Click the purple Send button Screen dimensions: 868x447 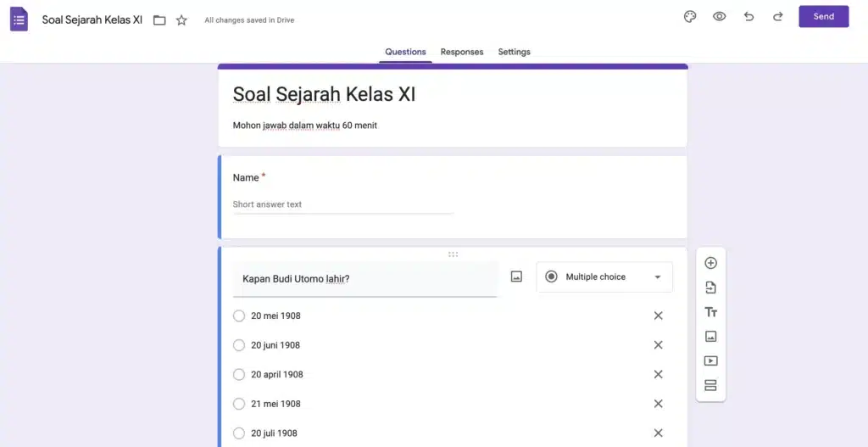coord(824,17)
